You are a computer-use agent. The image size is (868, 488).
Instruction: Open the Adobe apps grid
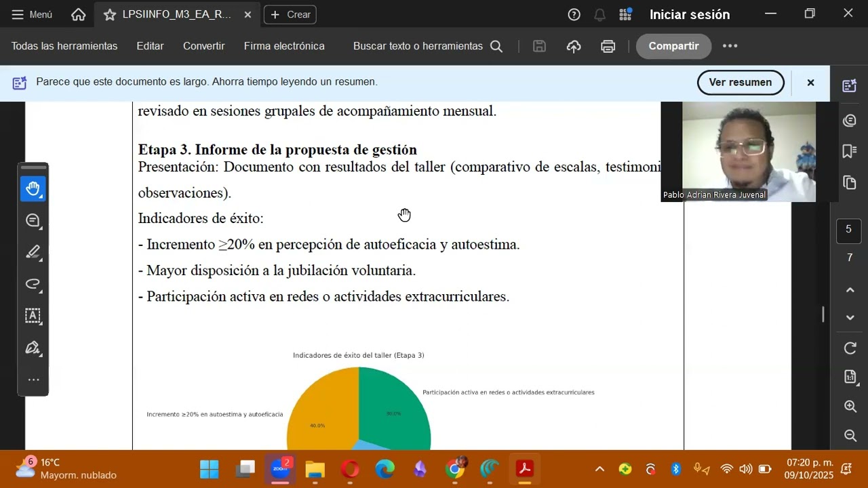[625, 14]
